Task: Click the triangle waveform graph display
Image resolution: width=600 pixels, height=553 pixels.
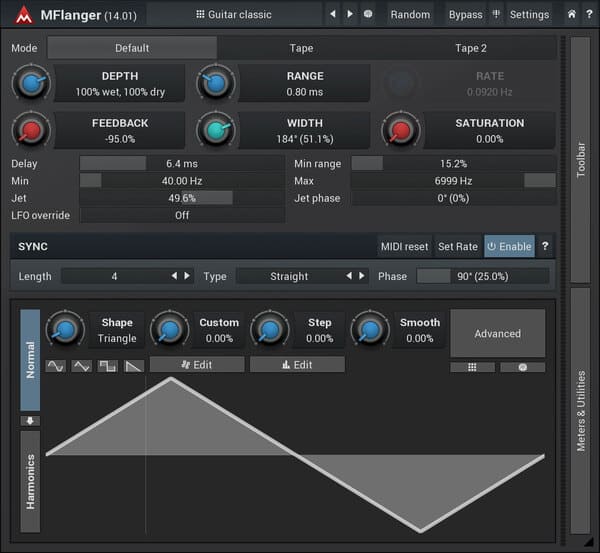Action: [x=295, y=455]
